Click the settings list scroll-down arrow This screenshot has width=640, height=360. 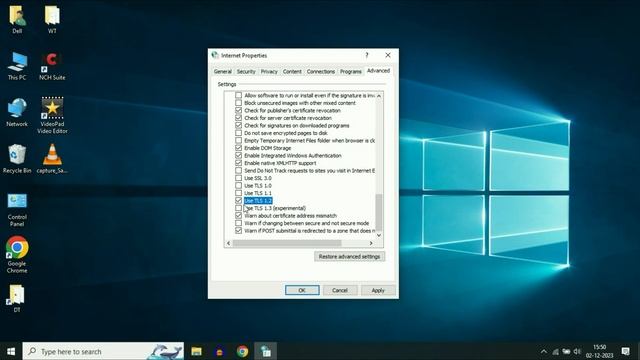point(379,235)
